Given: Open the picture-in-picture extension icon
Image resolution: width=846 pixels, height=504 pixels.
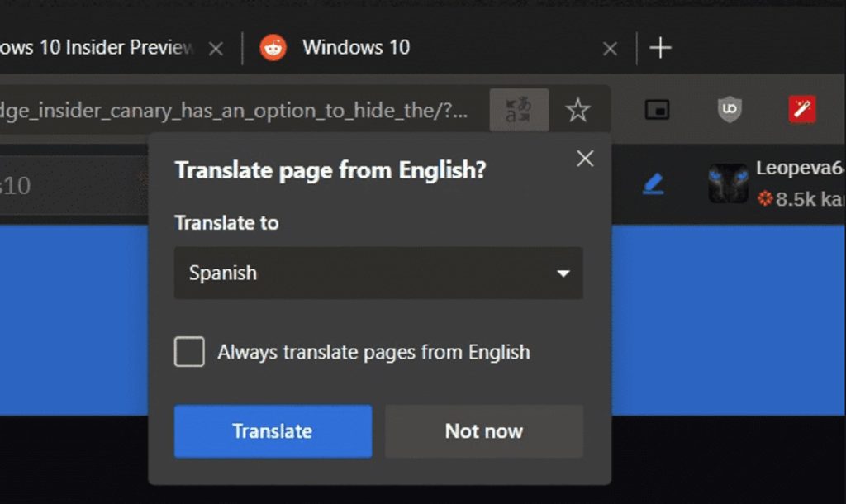Looking at the screenshot, I should point(657,110).
